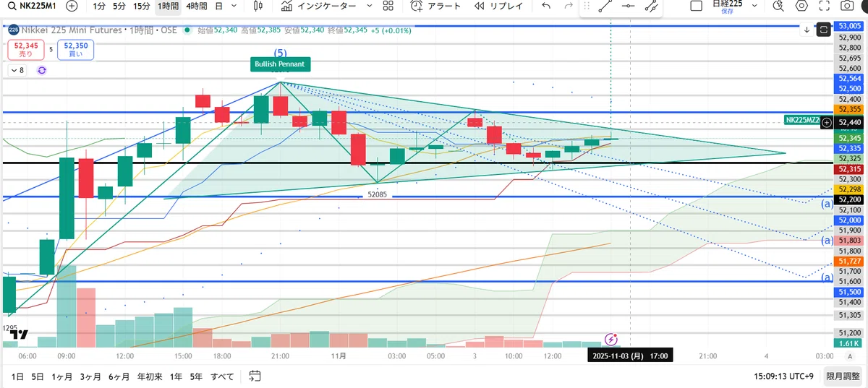Click the down arrow near price scale top
Image resolution: width=868 pixels, height=388 pixels.
(x=808, y=30)
